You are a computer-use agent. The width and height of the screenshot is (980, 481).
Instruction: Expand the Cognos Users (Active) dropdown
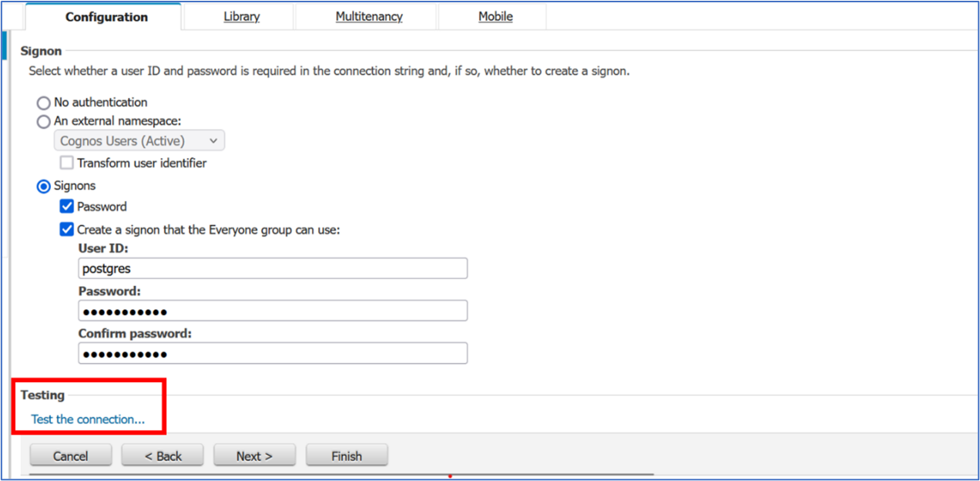tap(139, 141)
